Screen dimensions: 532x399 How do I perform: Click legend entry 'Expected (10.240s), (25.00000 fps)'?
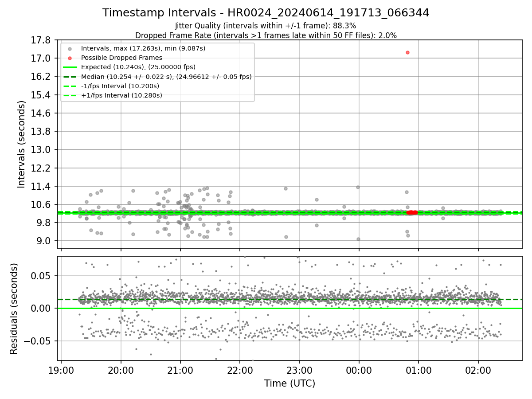138,67
